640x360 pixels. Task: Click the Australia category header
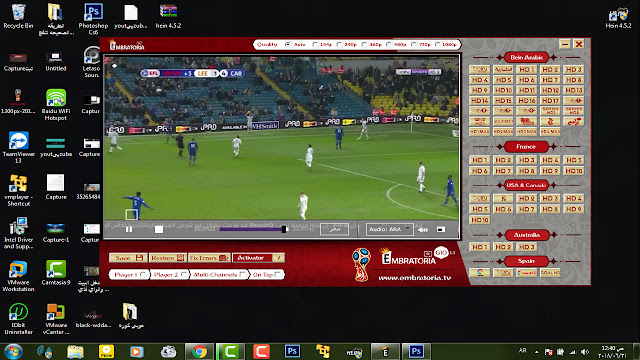pyautogui.click(x=527, y=235)
